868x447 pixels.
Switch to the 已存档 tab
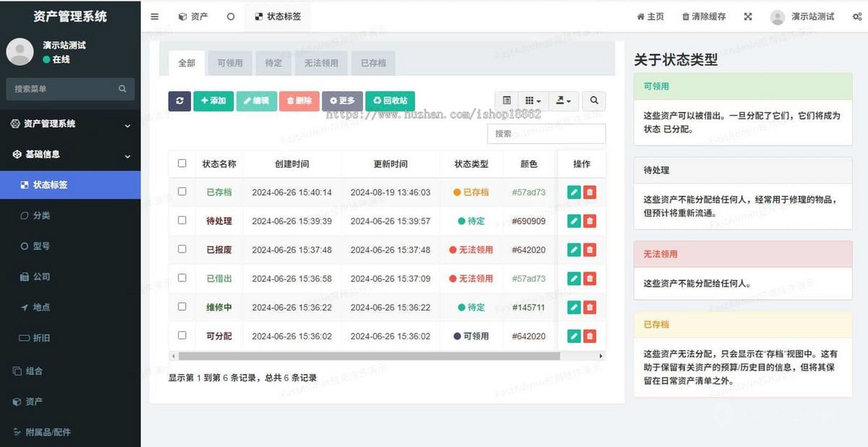(373, 63)
